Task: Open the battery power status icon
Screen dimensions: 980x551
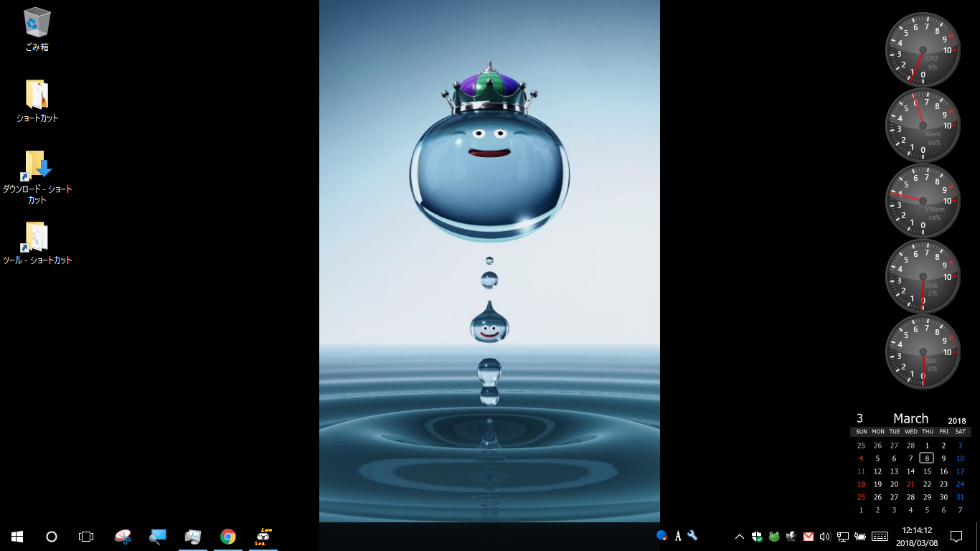Action: tap(860, 536)
